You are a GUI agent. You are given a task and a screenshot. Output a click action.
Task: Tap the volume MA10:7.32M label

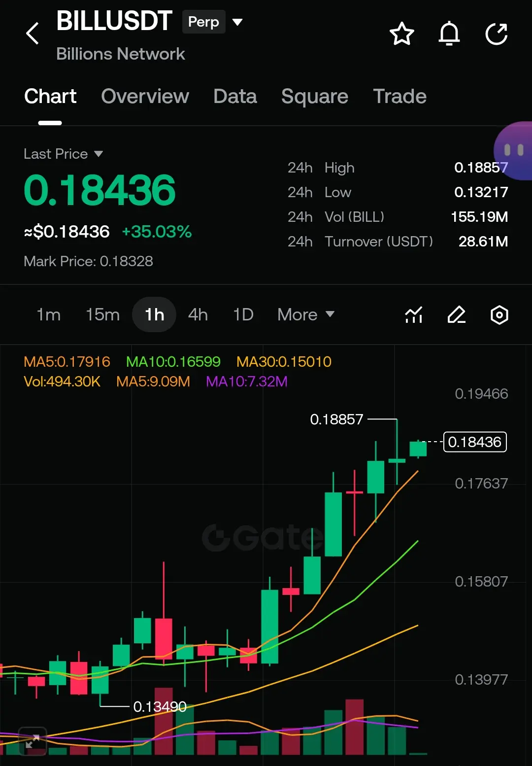[247, 382]
